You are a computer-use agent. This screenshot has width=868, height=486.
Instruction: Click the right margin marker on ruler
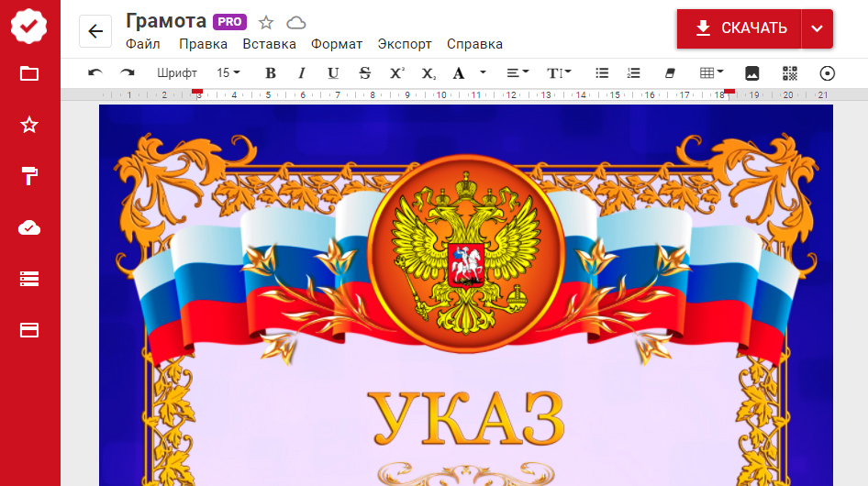click(729, 93)
